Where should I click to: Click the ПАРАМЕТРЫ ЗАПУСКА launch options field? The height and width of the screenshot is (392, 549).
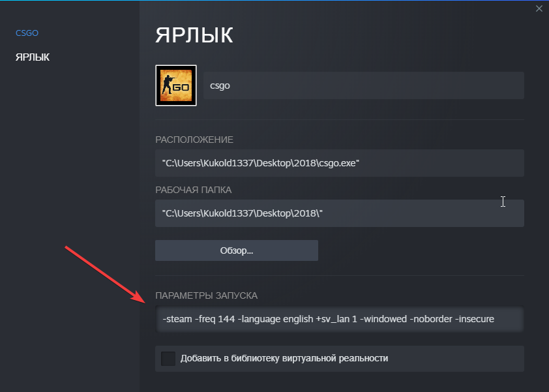click(x=339, y=320)
